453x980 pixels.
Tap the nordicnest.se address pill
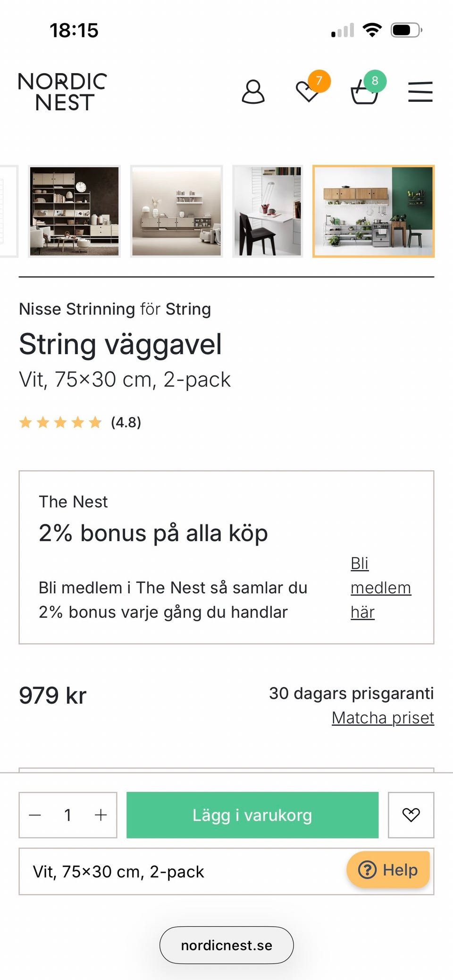click(226, 945)
